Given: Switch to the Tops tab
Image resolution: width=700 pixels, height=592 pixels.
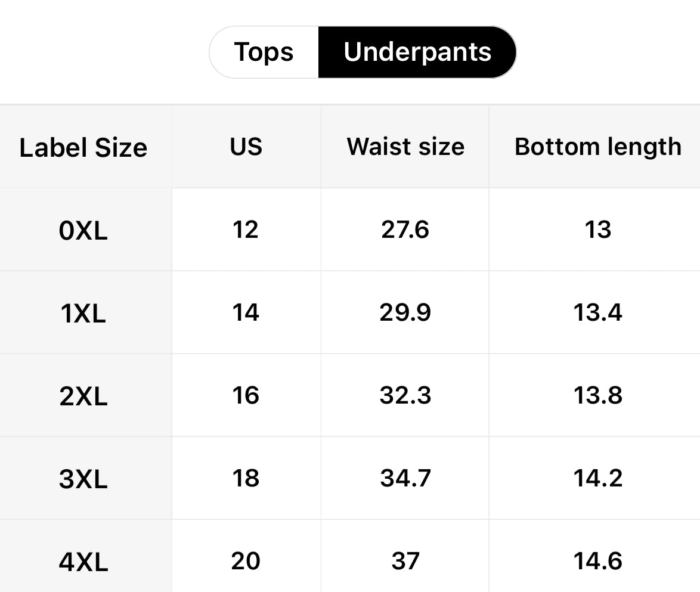Looking at the screenshot, I should [x=264, y=52].
